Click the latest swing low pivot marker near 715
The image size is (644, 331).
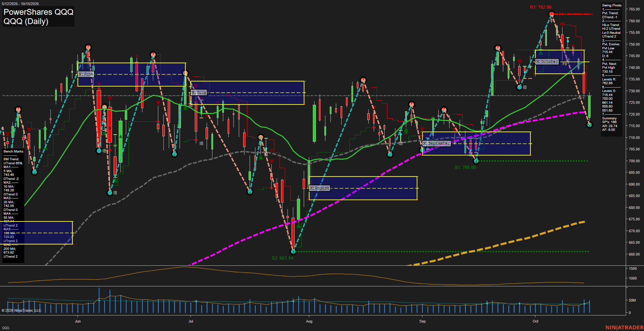point(590,125)
